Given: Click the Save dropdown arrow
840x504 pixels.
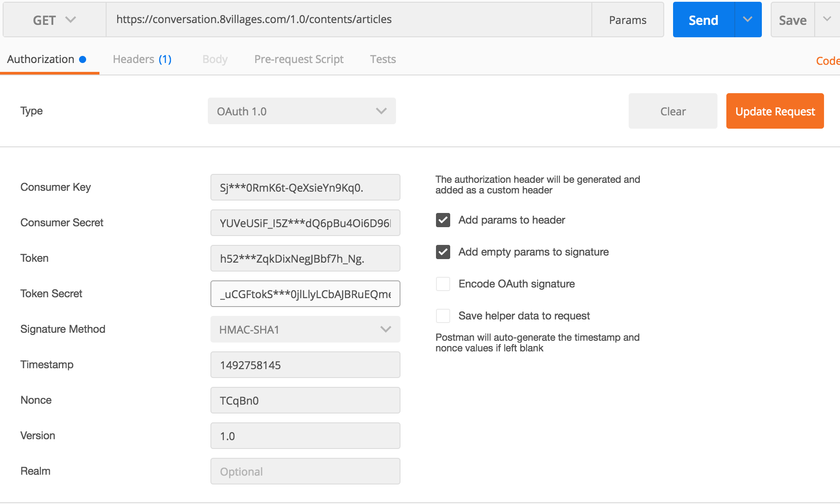Looking at the screenshot, I should (827, 20).
